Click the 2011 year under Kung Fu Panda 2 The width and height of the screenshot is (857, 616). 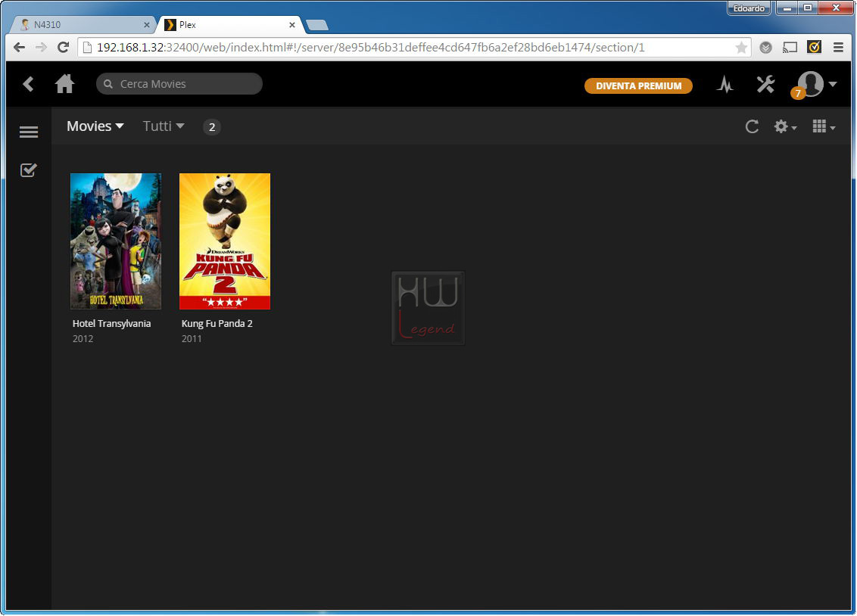[192, 338]
